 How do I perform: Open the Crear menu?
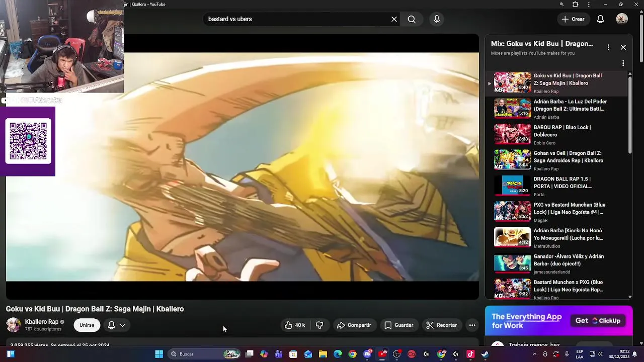pos(573,19)
